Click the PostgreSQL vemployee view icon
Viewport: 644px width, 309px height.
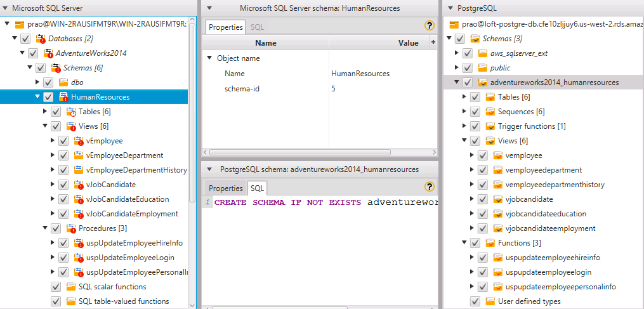498,155
